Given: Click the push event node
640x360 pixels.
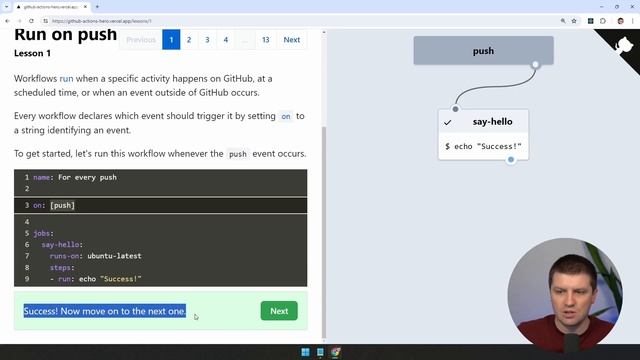Looking at the screenshot, I should pos(483,51).
